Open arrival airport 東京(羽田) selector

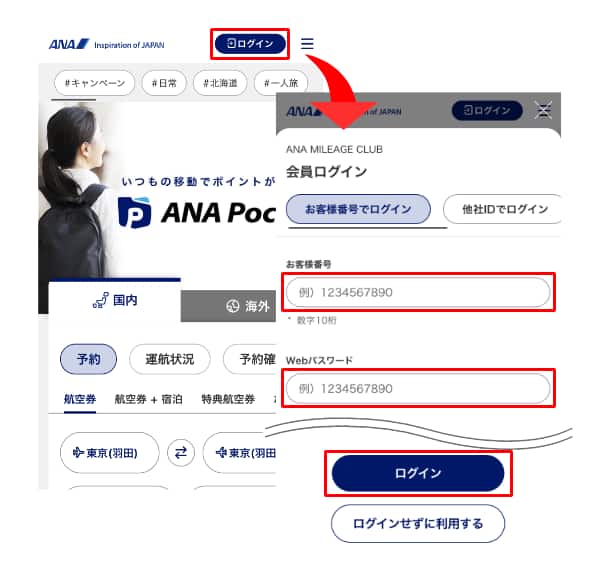240,453
